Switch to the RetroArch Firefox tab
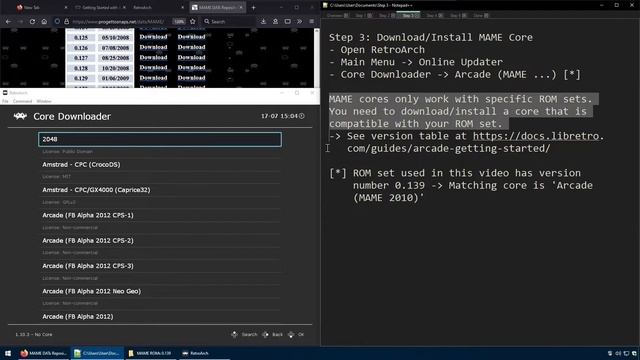Image resolution: width=640 pixels, height=360 pixels. click(x=158, y=7)
